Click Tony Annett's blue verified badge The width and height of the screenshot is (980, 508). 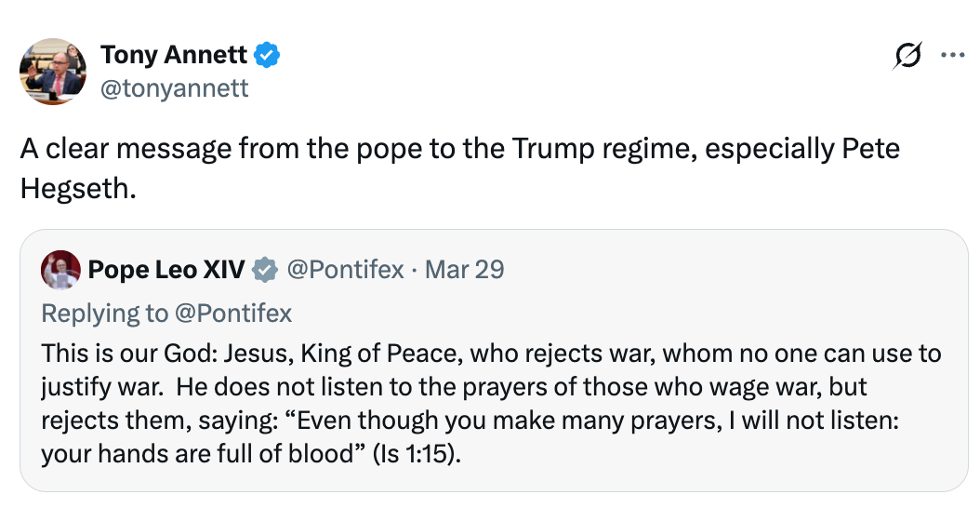(268, 56)
